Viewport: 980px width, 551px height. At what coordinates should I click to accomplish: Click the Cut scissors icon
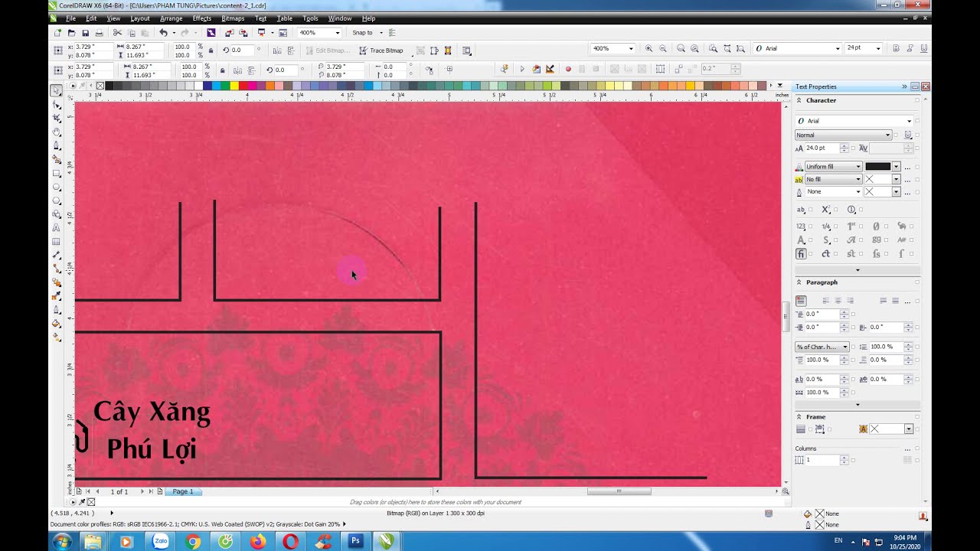point(117,33)
